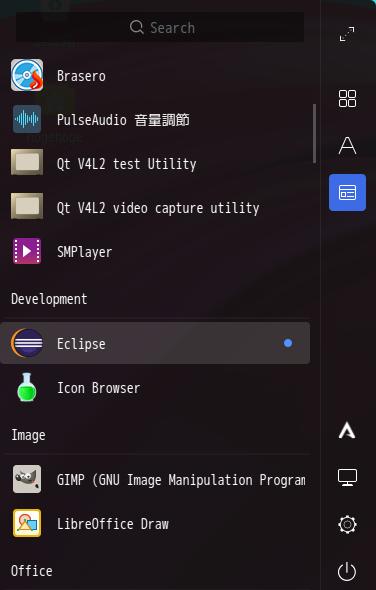Switch to alphabetical list view
Screen dimensions: 376x590
click(347, 146)
